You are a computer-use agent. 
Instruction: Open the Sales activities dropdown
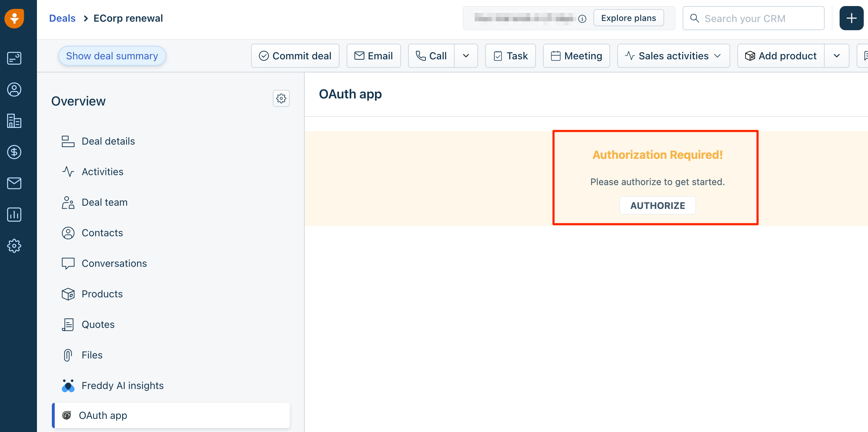point(673,55)
